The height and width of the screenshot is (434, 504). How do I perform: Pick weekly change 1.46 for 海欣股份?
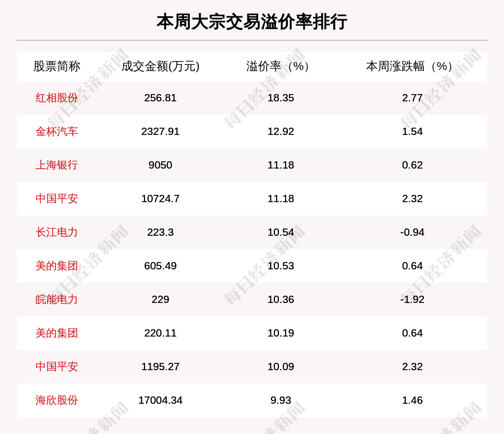412,400
